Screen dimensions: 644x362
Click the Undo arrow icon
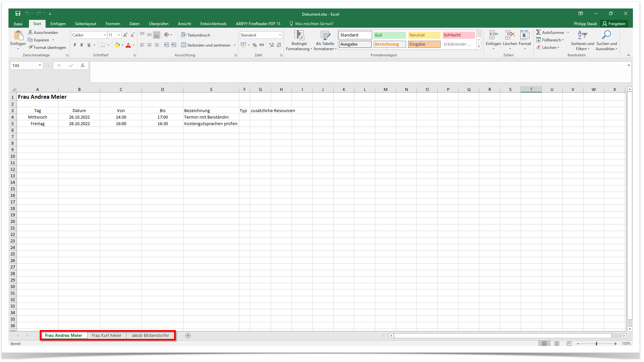pyautogui.click(x=27, y=13)
